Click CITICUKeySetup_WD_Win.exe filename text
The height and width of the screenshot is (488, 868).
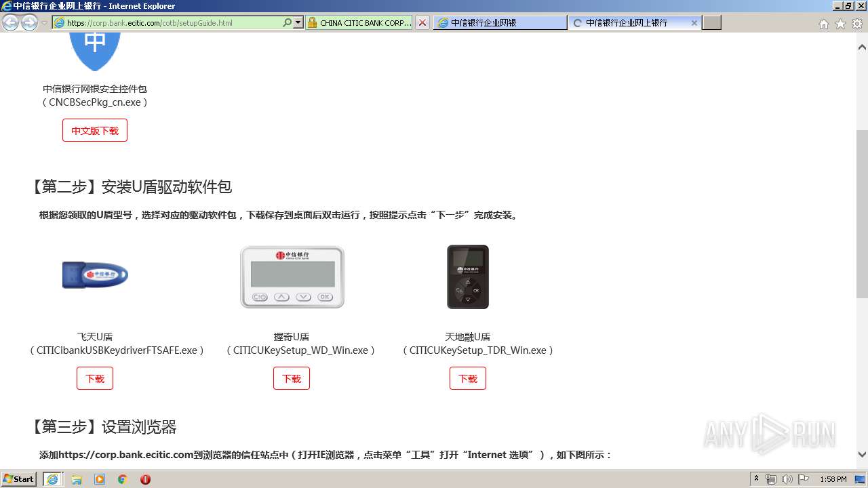[x=300, y=350]
